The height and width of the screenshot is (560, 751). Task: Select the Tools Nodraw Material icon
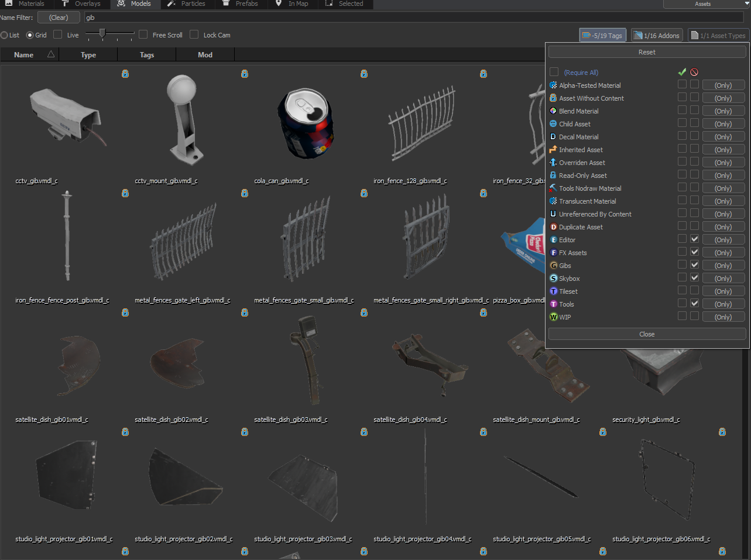pyautogui.click(x=553, y=188)
